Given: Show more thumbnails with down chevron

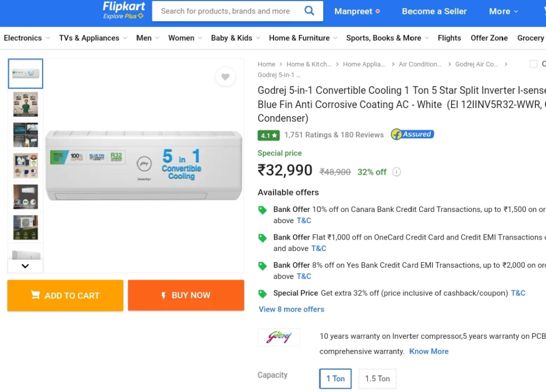Looking at the screenshot, I should coord(25,266).
